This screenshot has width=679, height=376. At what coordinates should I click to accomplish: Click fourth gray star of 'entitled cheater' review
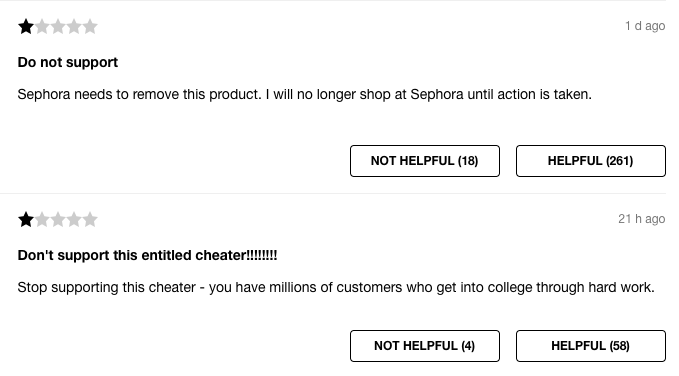click(x=74, y=220)
